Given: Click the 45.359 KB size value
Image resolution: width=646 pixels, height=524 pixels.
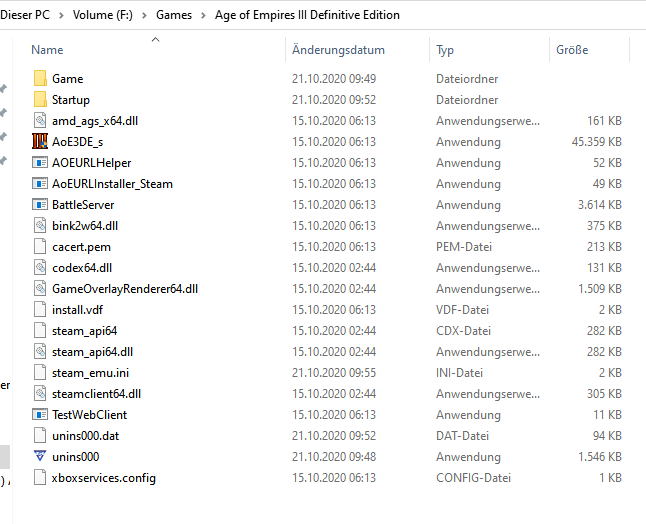Looking at the screenshot, I should 597,142.
